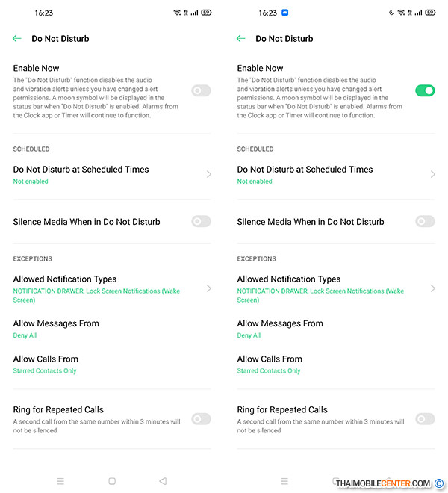Tap the back arrow in right screen
This screenshot has height=493, width=448.
241,38
